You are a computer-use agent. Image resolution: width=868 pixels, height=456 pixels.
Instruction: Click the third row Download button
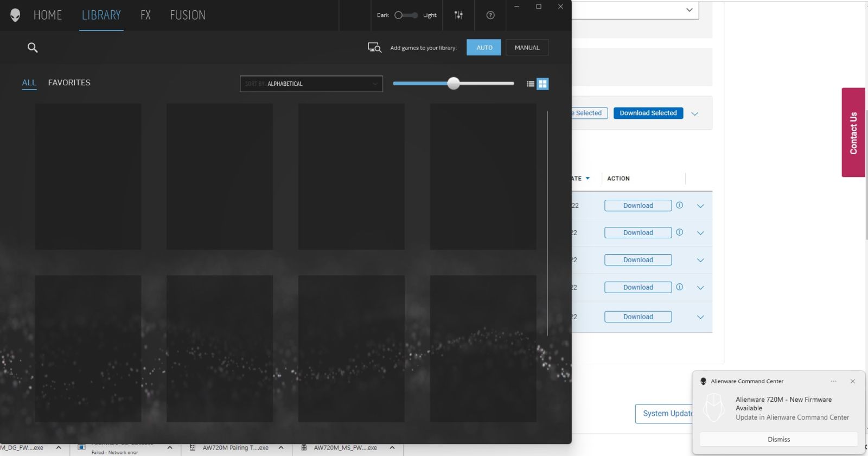(638, 259)
